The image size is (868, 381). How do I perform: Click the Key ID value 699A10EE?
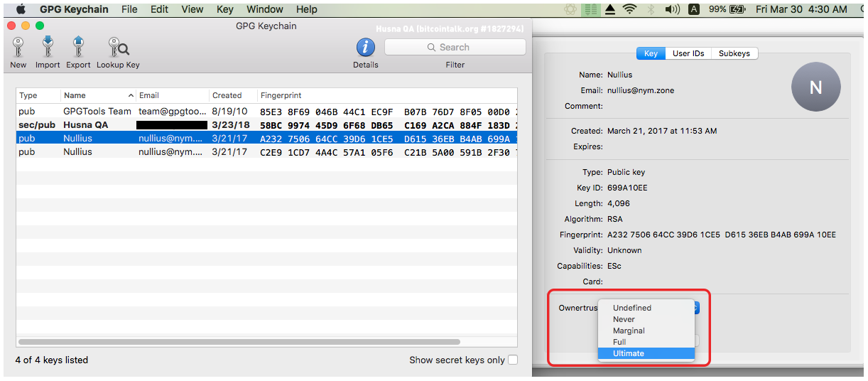[627, 188]
